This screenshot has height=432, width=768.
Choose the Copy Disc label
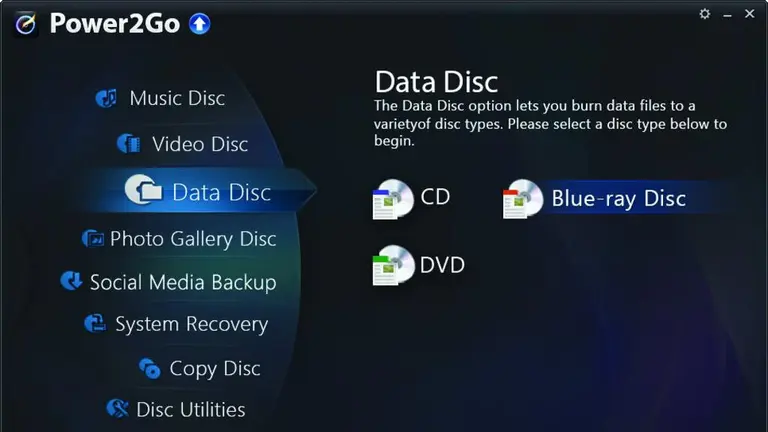click(215, 369)
